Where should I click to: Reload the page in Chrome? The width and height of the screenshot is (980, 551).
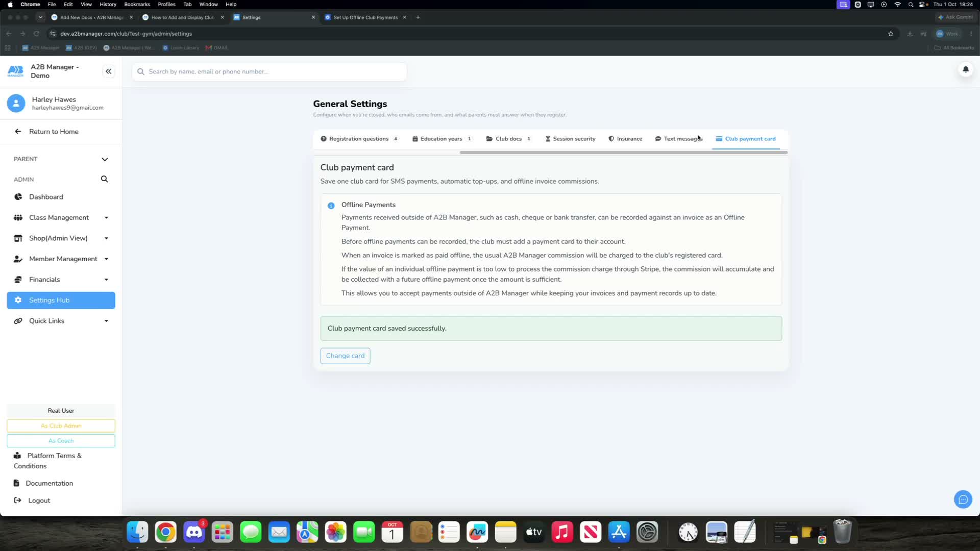[36, 34]
